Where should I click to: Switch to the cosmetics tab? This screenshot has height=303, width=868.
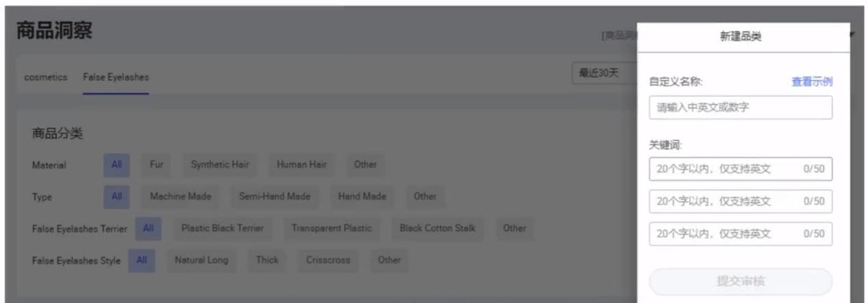point(46,77)
